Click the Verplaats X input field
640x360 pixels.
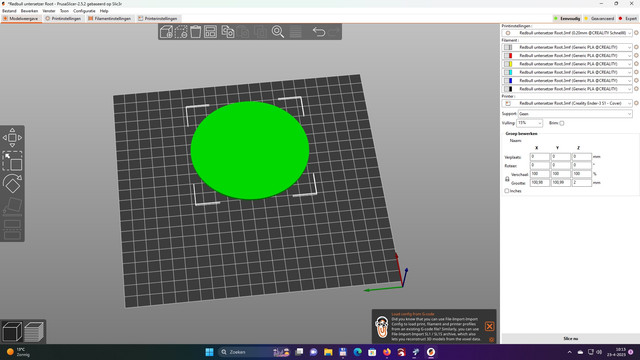point(540,157)
